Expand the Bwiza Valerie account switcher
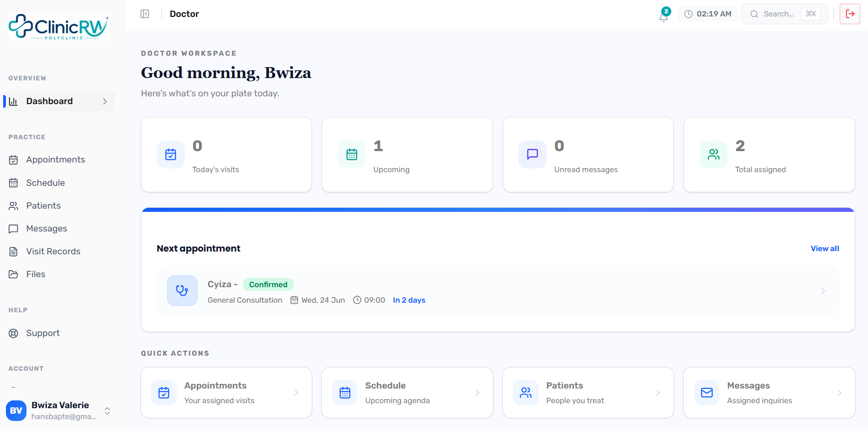Screen dimensions: 868x431 click(x=107, y=411)
